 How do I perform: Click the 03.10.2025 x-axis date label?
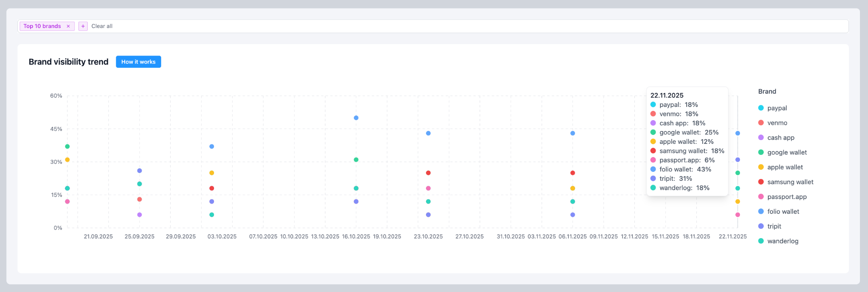pyautogui.click(x=222, y=236)
